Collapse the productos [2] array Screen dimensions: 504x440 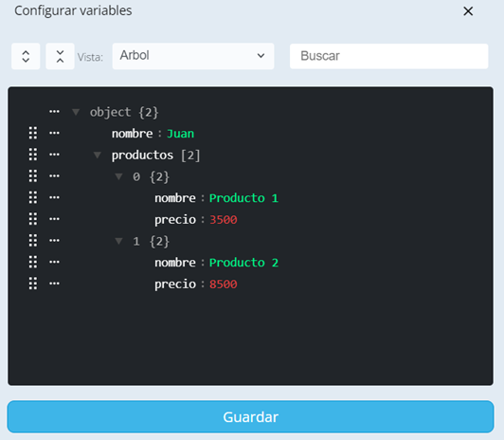pos(98,156)
